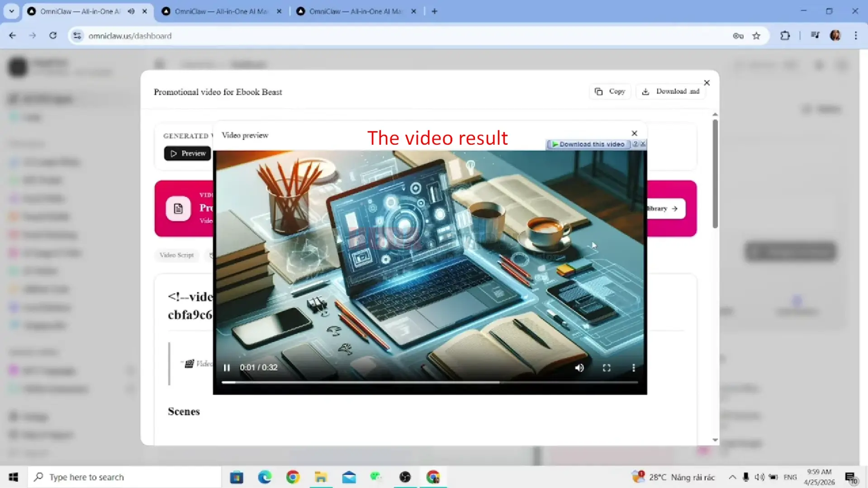View site information icon in address bar

pyautogui.click(x=77, y=36)
